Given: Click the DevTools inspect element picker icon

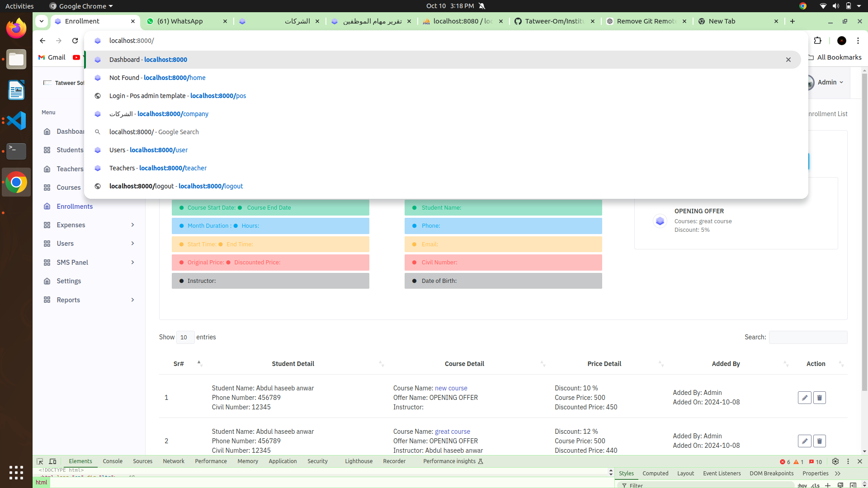Looking at the screenshot, I should click(x=40, y=461).
